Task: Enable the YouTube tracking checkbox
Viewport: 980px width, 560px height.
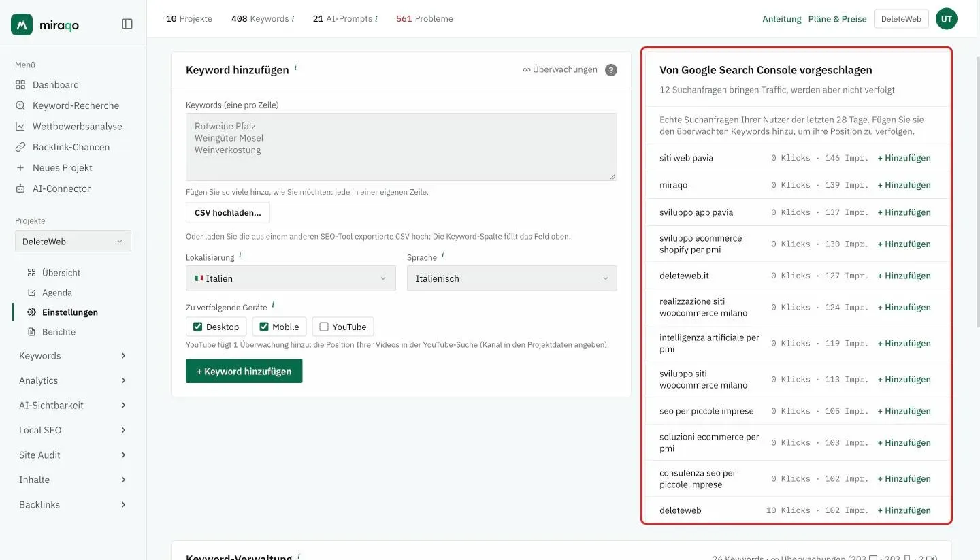Action: 324,327
